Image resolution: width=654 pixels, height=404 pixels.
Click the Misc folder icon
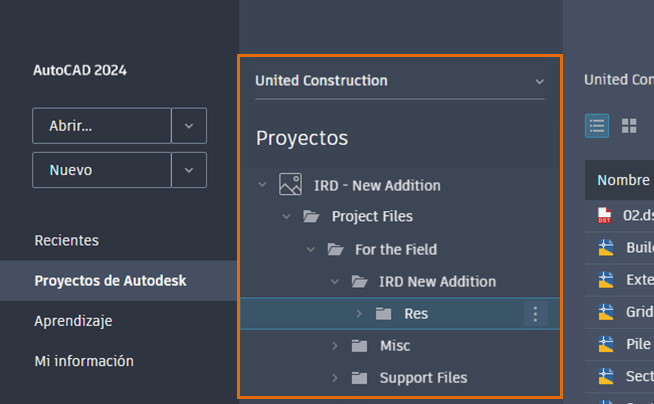click(x=359, y=346)
